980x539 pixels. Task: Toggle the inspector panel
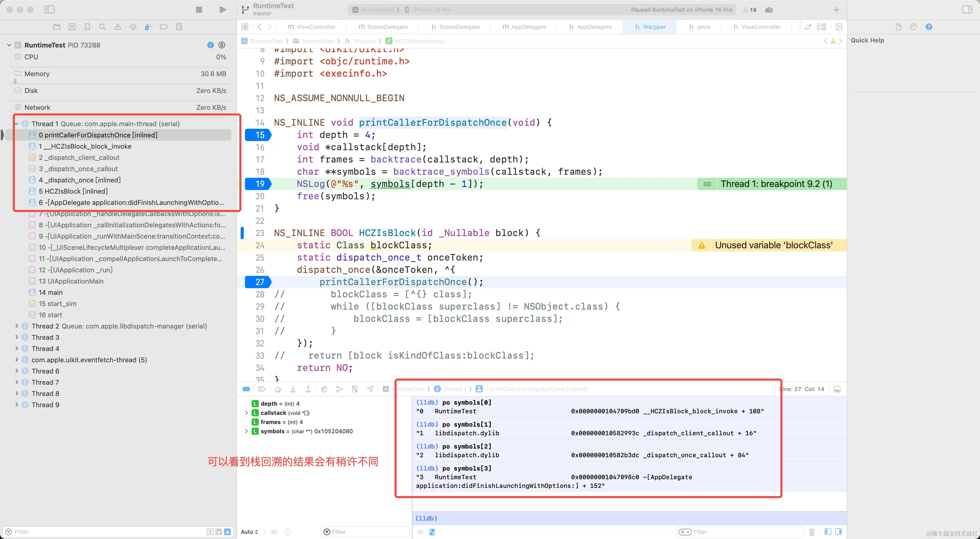tap(967, 9)
